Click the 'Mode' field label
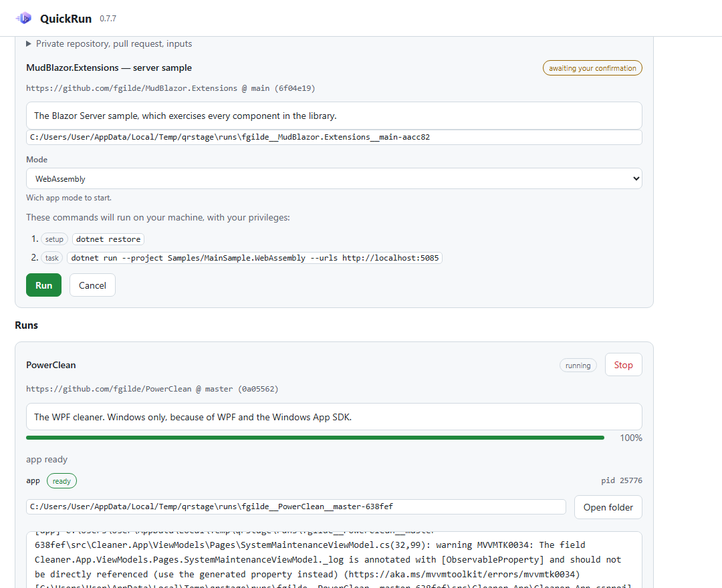This screenshot has width=722, height=588. 37,160
